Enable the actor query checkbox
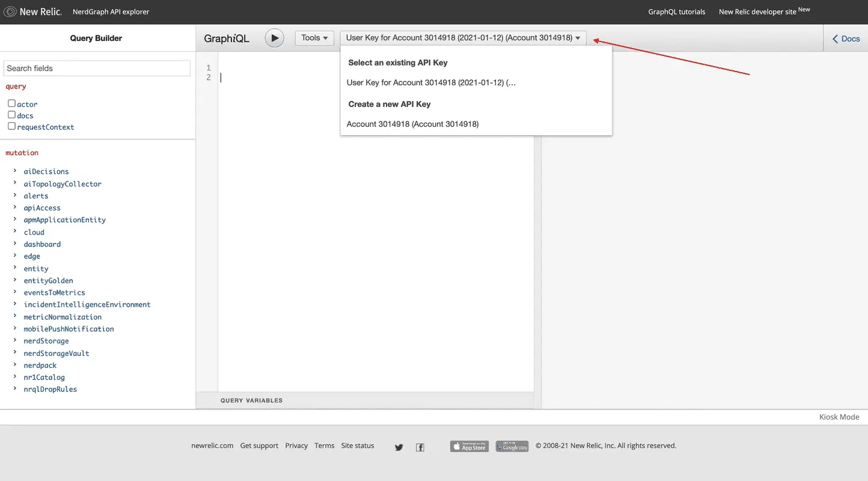The width and height of the screenshot is (868, 481). (x=11, y=103)
